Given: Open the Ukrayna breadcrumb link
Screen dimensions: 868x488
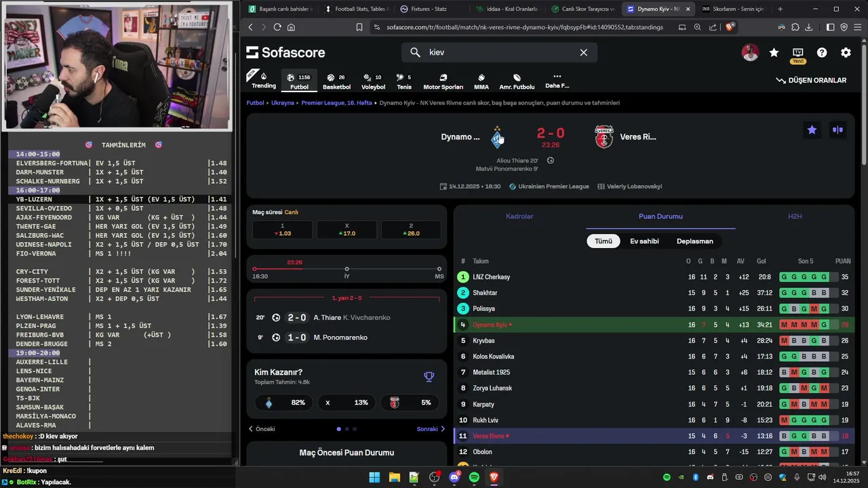Looking at the screenshot, I should pyautogui.click(x=283, y=103).
